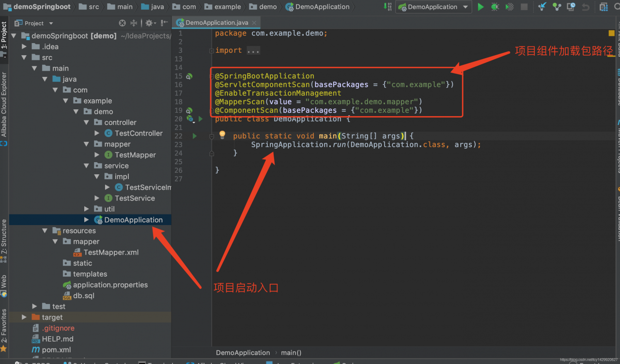Viewport: 620px width, 364px height.
Task: Click the editor right-margin scrollbar marker
Action: [611, 33]
